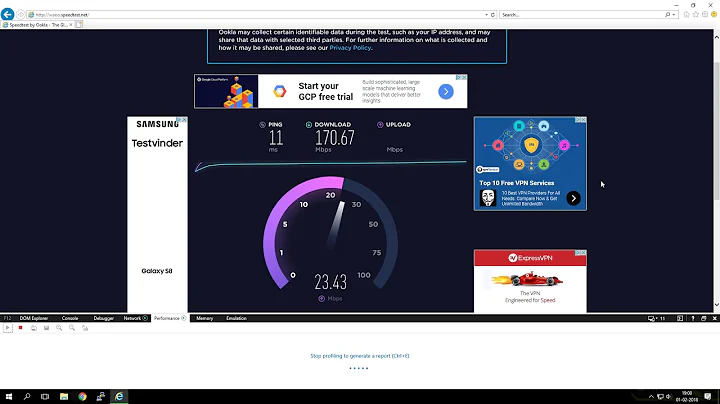
Task: Click the 11 ms ping value
Action: click(x=276, y=138)
